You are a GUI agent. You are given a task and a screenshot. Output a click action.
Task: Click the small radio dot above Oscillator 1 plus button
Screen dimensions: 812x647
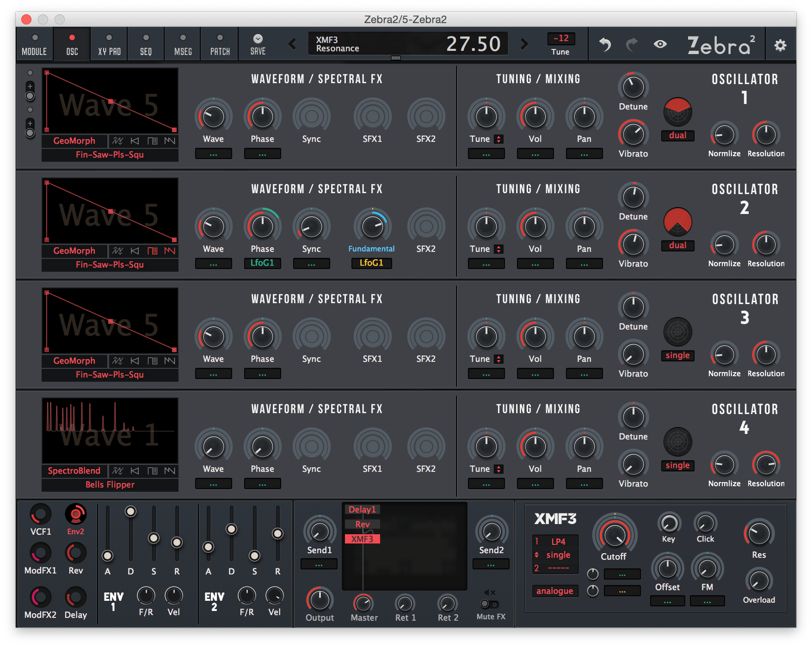[30, 73]
